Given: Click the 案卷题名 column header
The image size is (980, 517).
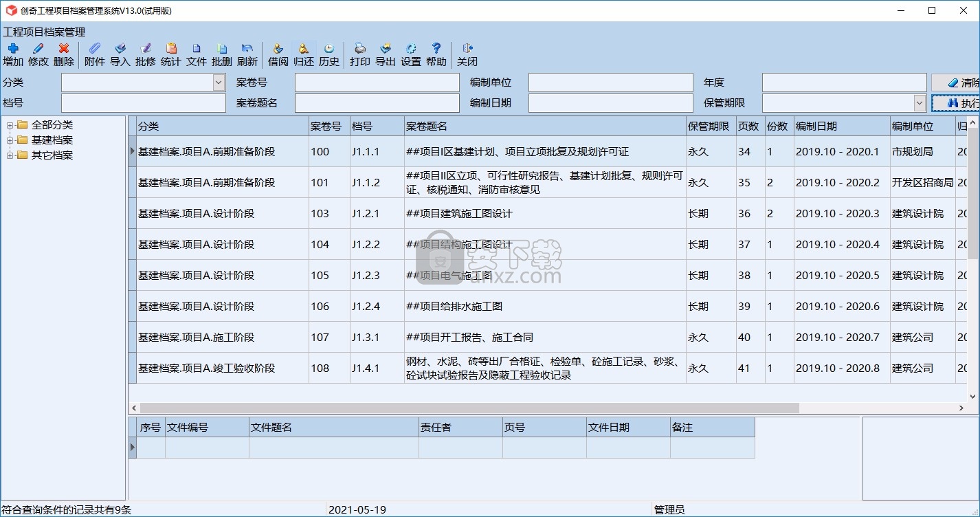Looking at the screenshot, I should pos(546,126).
